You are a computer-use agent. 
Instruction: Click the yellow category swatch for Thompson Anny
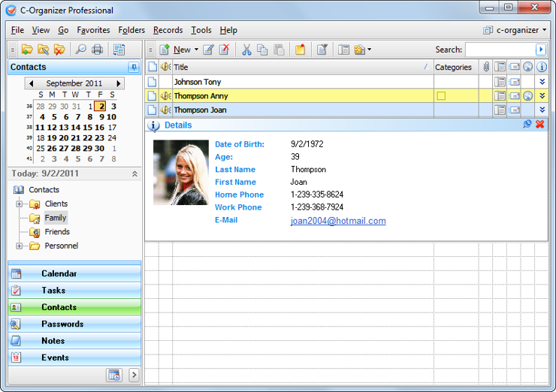pyautogui.click(x=441, y=96)
